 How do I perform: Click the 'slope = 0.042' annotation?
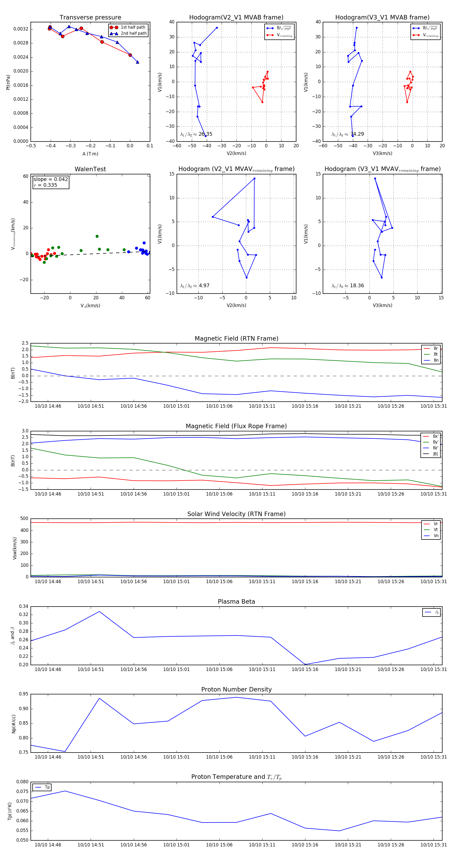[50, 179]
